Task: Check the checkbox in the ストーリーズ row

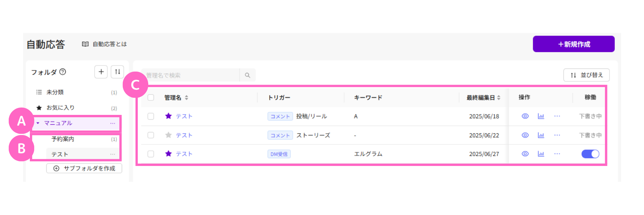Action: tap(151, 135)
